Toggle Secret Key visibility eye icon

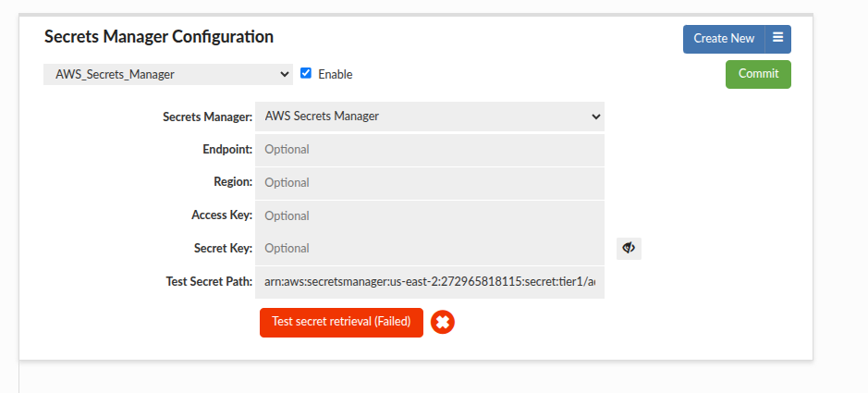[x=629, y=249]
